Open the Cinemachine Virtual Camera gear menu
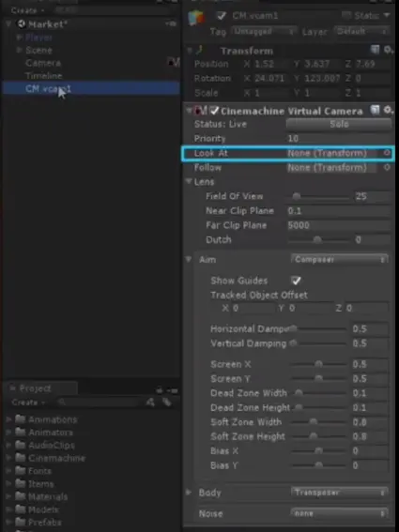The width and height of the screenshot is (399, 532). point(388,111)
